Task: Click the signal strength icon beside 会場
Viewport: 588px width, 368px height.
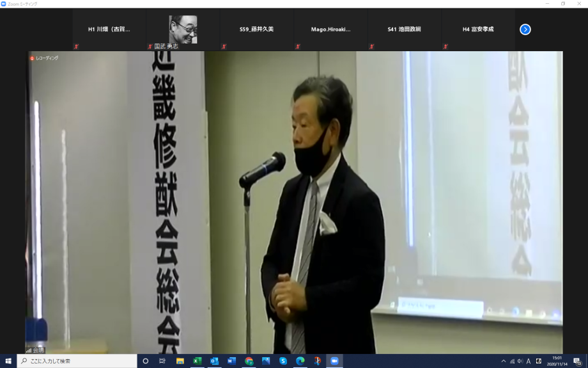Action: point(29,350)
